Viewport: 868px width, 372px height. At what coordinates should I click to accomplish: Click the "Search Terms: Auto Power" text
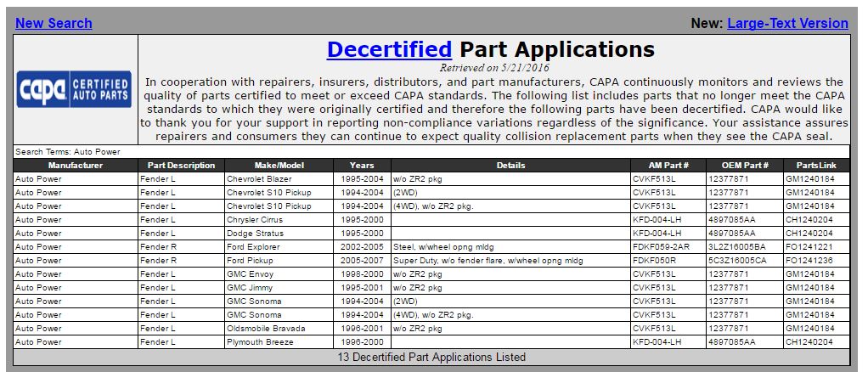click(68, 152)
